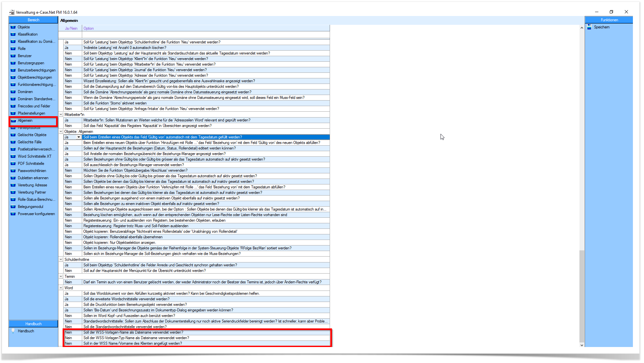Open Rolle-Status-Berechnung section
Viewport: 644px width, 363px height.
[x=37, y=199]
